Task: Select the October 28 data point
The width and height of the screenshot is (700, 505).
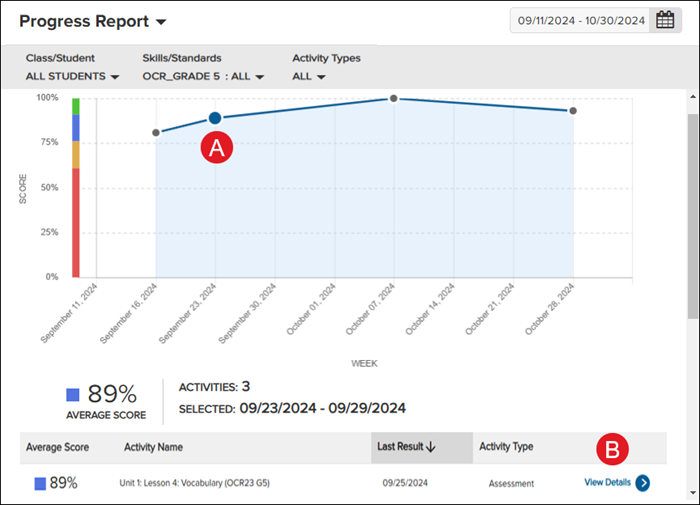Action: tap(573, 111)
